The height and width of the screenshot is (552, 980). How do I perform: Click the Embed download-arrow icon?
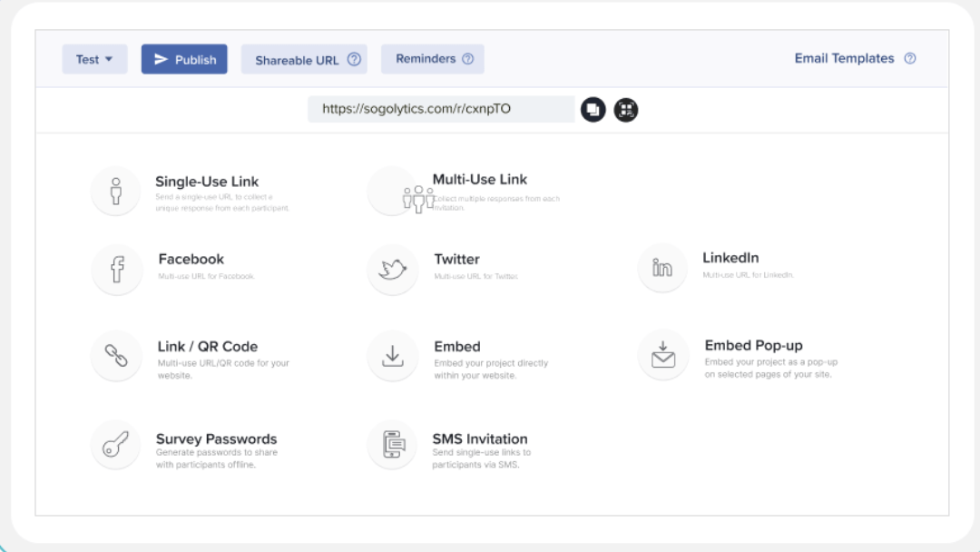click(393, 356)
